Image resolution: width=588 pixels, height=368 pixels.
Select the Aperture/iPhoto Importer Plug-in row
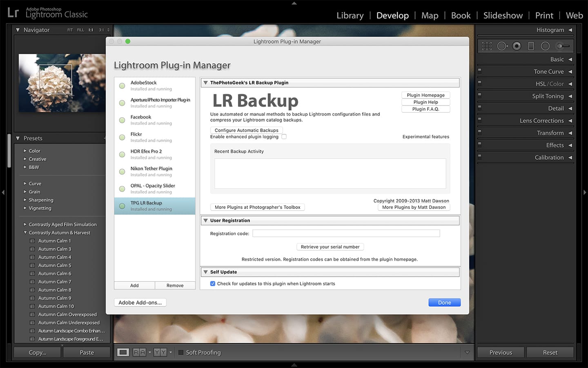[155, 103]
